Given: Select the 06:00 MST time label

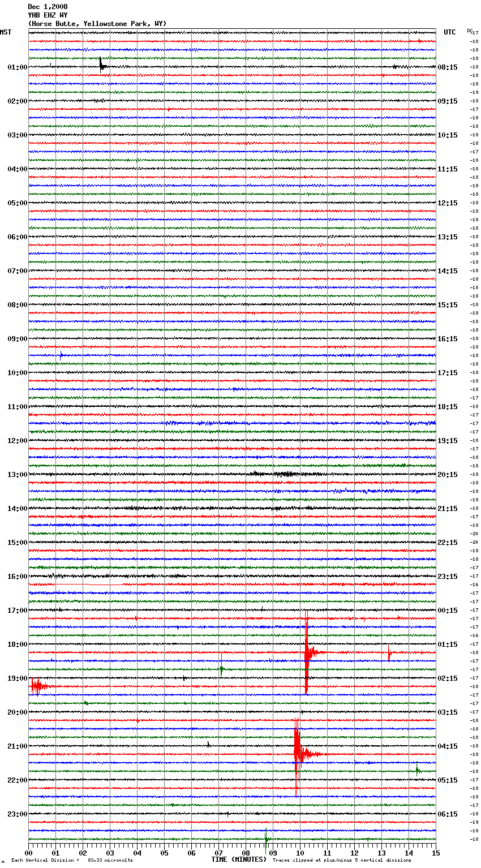Looking at the screenshot, I should coord(18,237).
